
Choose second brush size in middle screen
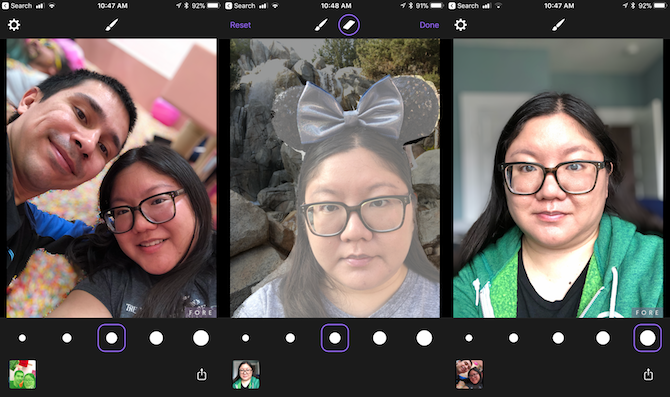pyautogui.click(x=290, y=338)
